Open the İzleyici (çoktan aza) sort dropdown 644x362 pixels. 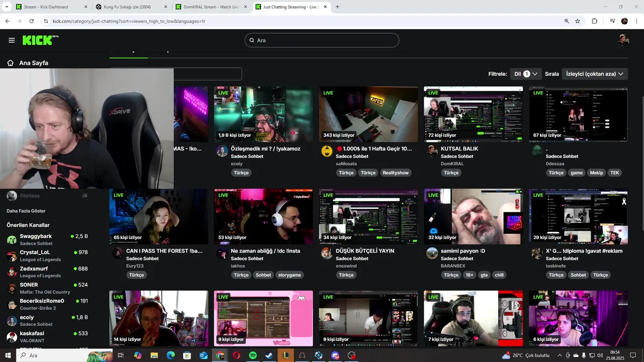coord(595,74)
